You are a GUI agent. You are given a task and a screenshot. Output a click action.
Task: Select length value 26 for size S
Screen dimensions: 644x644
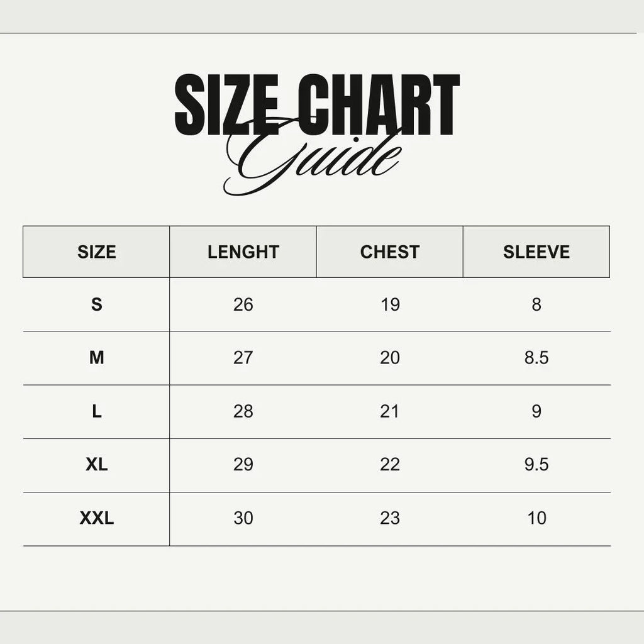[243, 305]
